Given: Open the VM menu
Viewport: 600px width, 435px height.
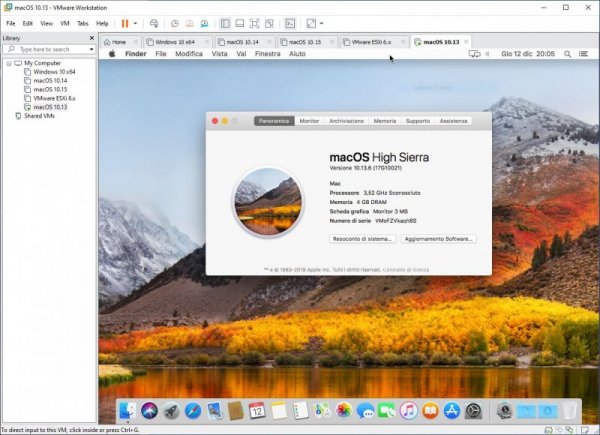Looking at the screenshot, I should [x=65, y=23].
